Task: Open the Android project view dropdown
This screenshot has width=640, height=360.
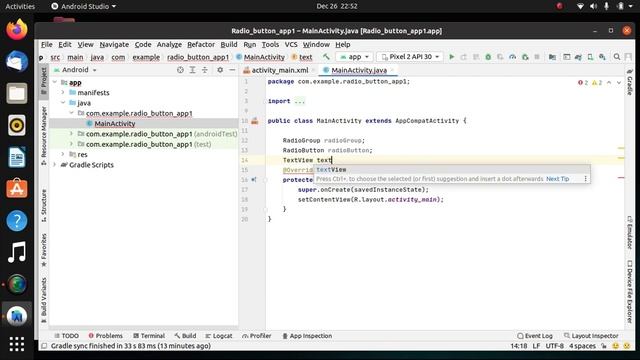Action: click(x=76, y=70)
